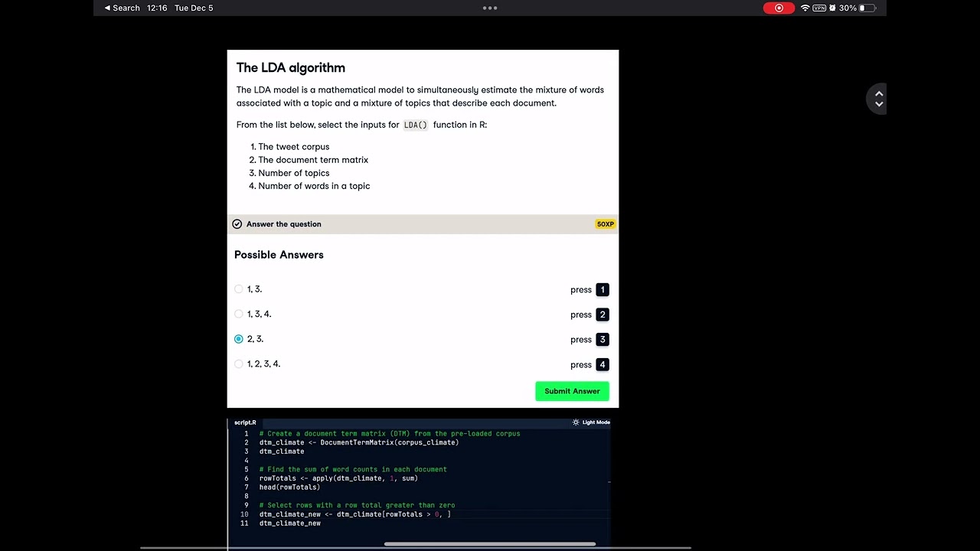
Task: Click the Submit Answer button
Action: 572,391
